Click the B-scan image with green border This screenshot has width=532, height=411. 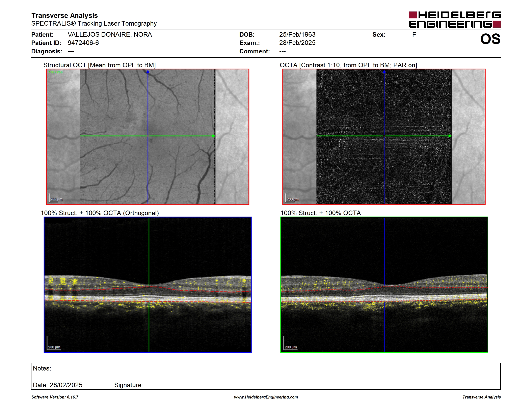[x=384, y=285]
